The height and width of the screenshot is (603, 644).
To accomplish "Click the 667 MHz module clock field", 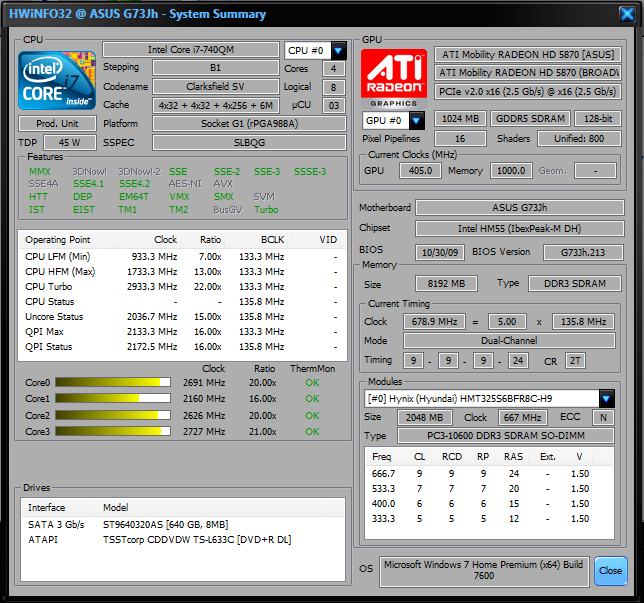I will (522, 417).
